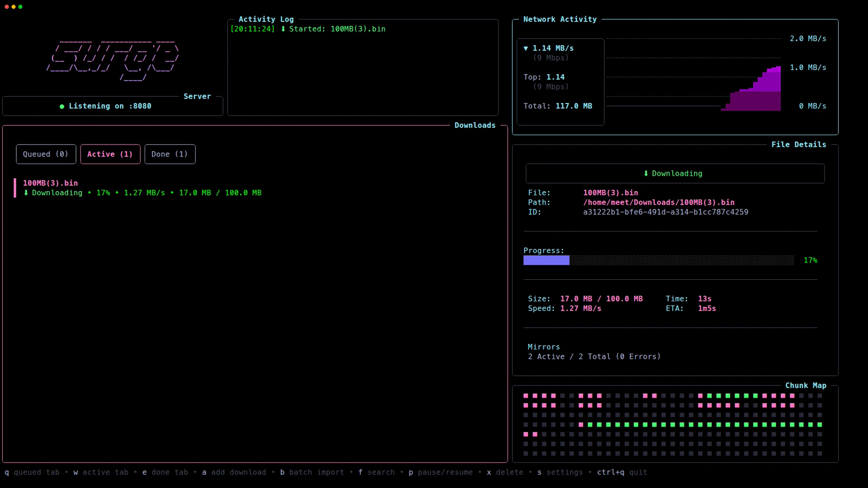Click the green listening status dot
This screenshot has width=868, height=488.
pos(61,106)
